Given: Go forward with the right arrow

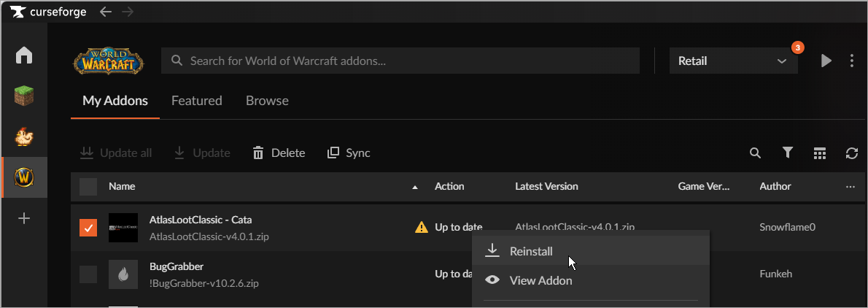Looking at the screenshot, I should [x=128, y=12].
